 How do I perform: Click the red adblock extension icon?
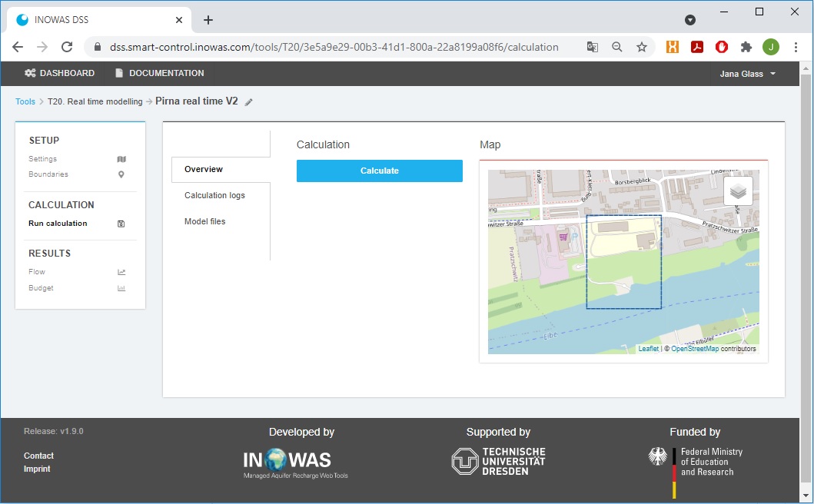click(x=722, y=47)
